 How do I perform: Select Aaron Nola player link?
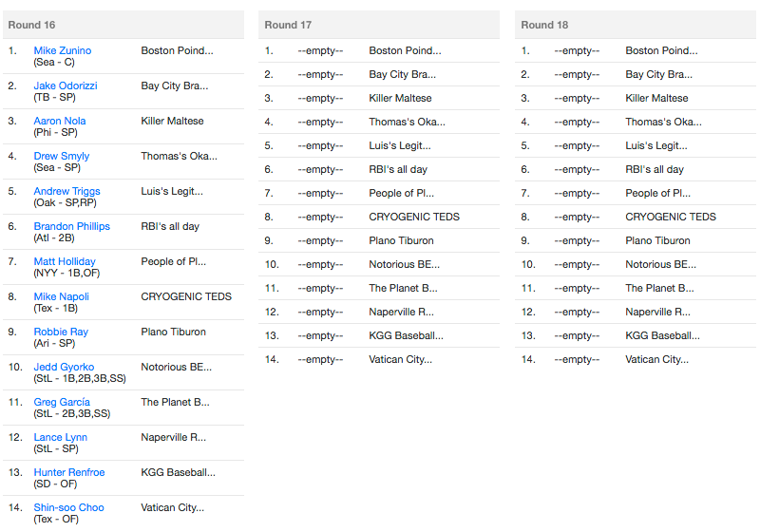(x=60, y=121)
